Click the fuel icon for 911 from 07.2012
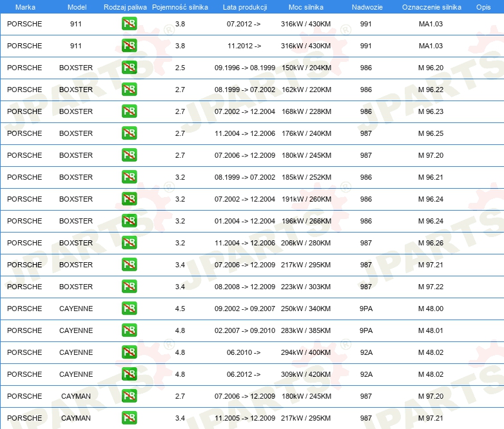This screenshot has height=429, width=504. [x=129, y=24]
